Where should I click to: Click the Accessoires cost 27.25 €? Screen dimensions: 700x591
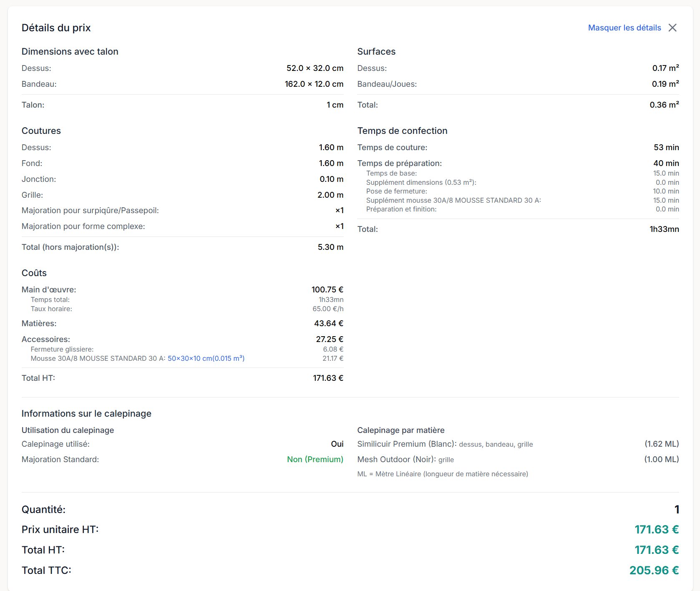click(x=329, y=339)
